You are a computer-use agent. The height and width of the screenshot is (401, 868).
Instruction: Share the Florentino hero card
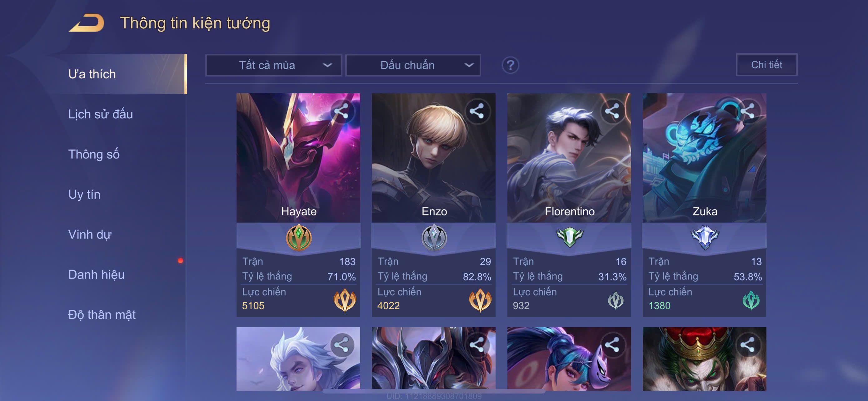tap(613, 111)
